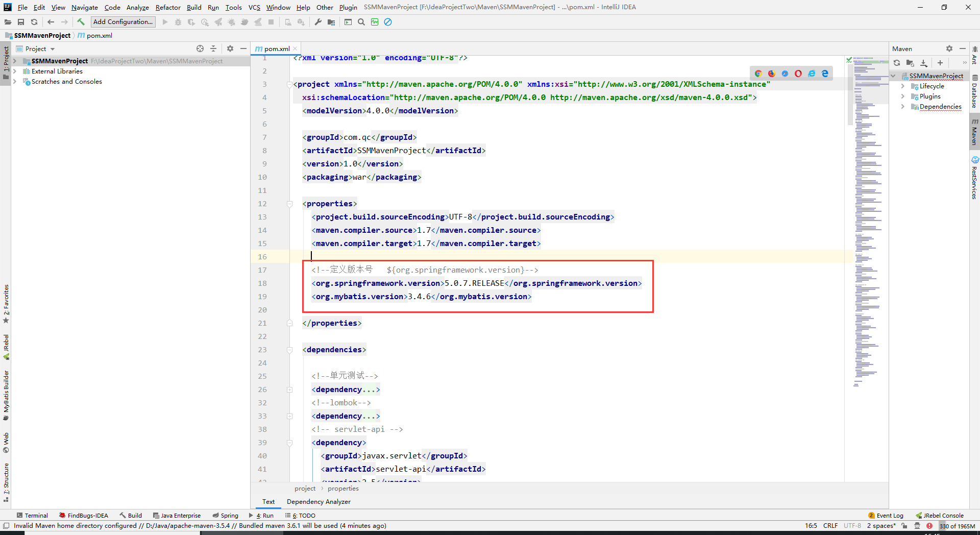The height and width of the screenshot is (535, 980).
Task: Open in Chrome browser icon
Action: point(758,74)
